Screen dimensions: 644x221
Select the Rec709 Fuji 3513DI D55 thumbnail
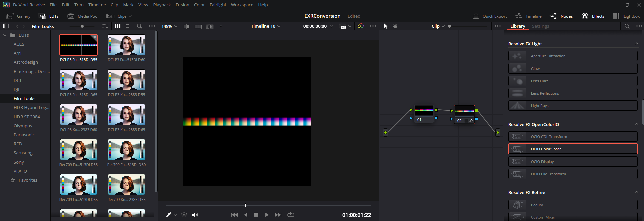[x=79, y=149]
